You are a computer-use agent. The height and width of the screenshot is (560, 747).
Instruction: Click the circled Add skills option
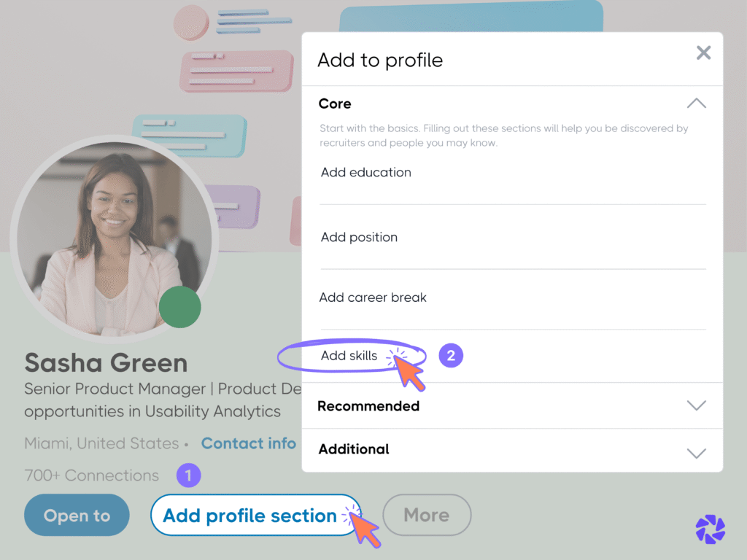pyautogui.click(x=348, y=355)
